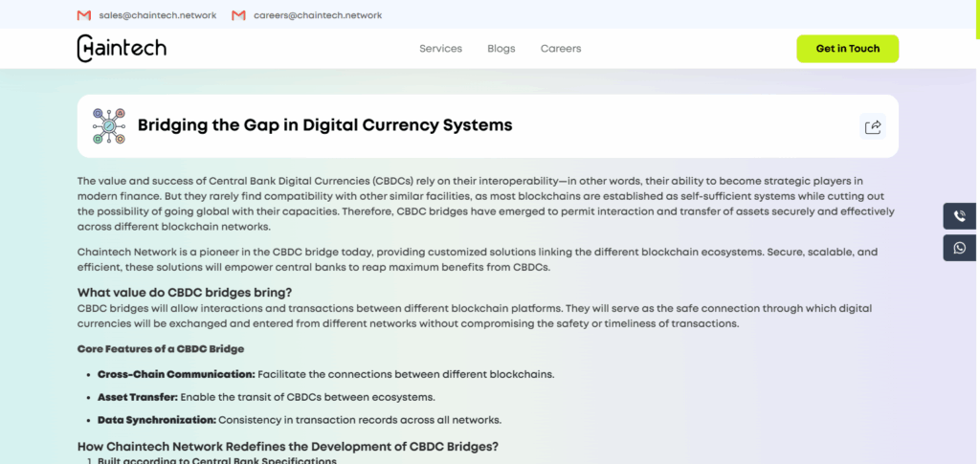Click the article title Bridging the Gap
This screenshot has width=980, height=464.
pyautogui.click(x=325, y=125)
